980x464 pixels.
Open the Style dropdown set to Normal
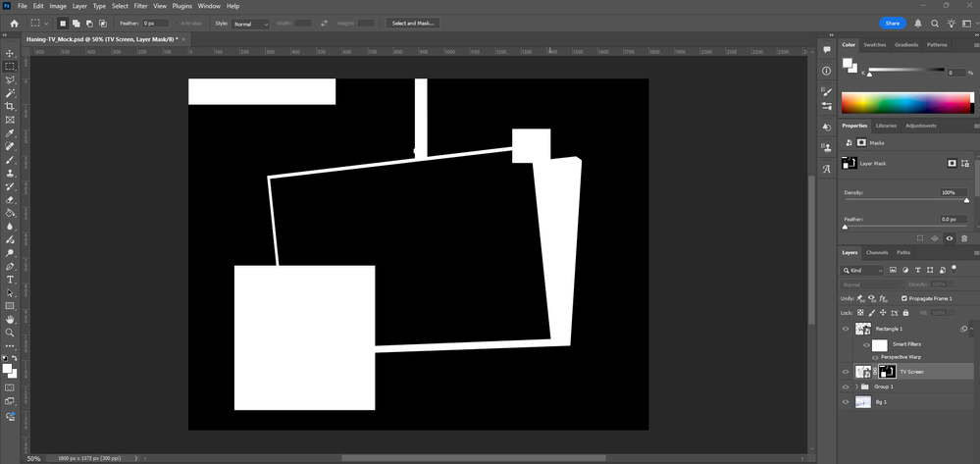pyautogui.click(x=250, y=23)
